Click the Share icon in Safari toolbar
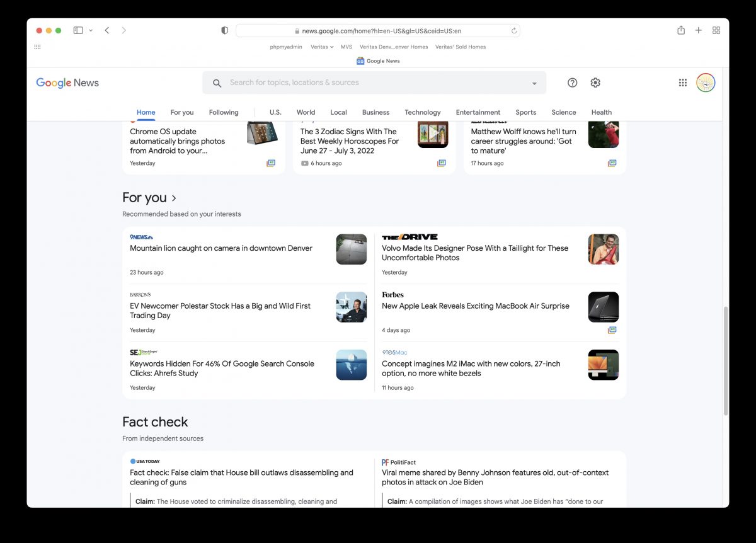The image size is (756, 543). tap(681, 30)
